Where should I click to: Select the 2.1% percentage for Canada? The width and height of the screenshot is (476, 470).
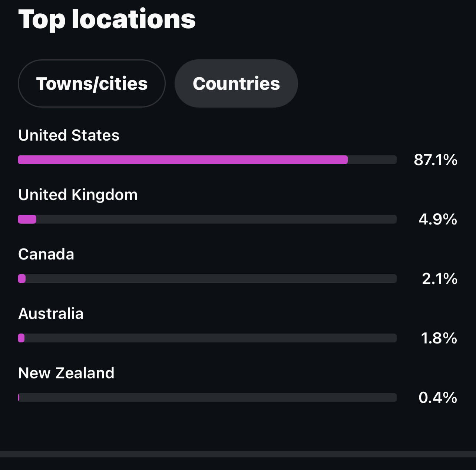[x=440, y=279]
